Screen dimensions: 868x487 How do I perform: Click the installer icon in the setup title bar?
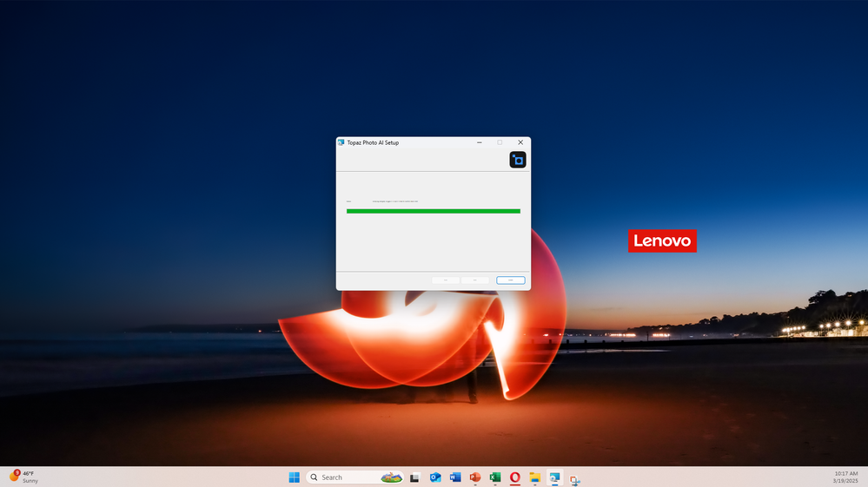click(x=341, y=142)
